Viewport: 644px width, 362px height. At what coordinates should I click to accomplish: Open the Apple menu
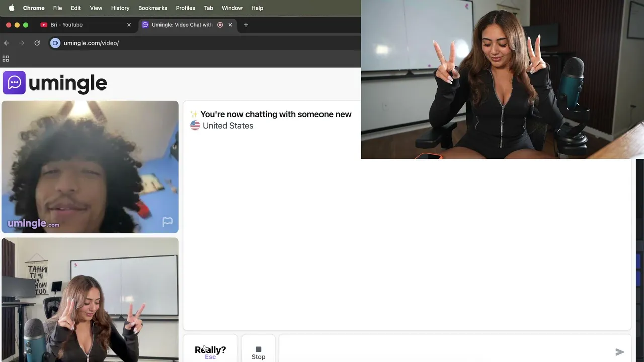tap(12, 8)
